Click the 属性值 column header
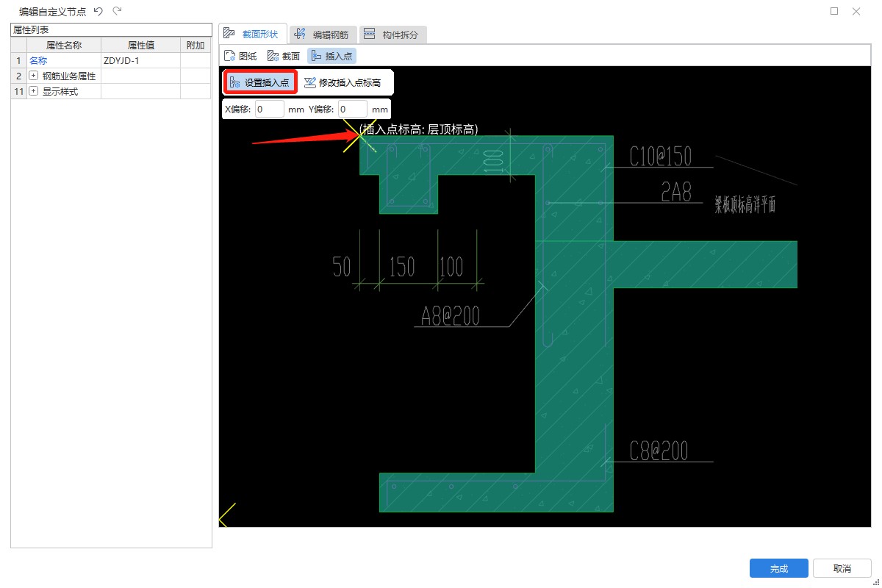This screenshot has width=882, height=588. 140,45
